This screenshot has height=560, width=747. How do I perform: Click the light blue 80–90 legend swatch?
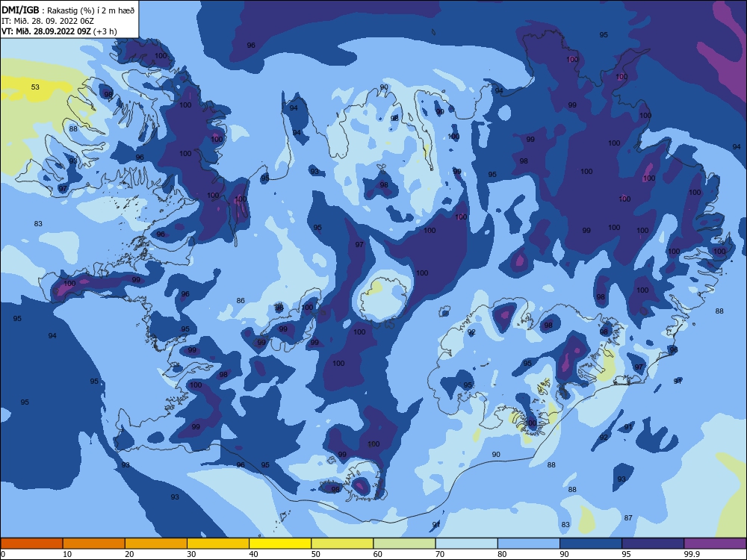[529, 544]
